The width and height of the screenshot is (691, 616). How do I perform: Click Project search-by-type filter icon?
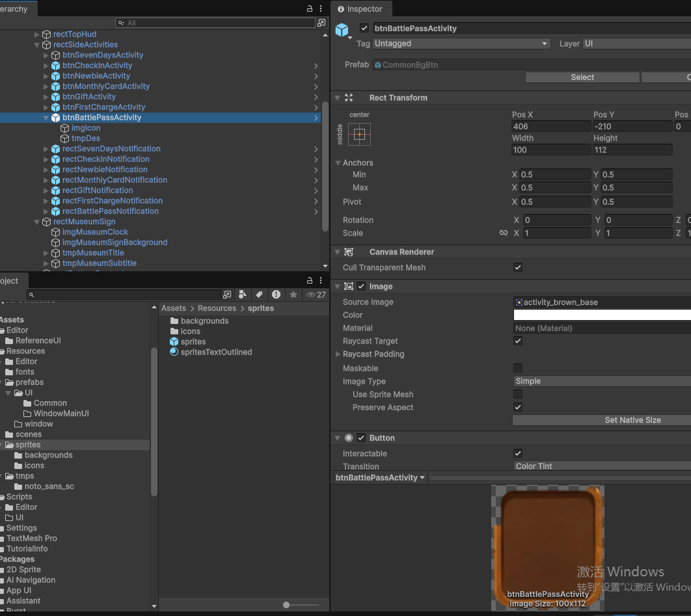tap(227, 295)
